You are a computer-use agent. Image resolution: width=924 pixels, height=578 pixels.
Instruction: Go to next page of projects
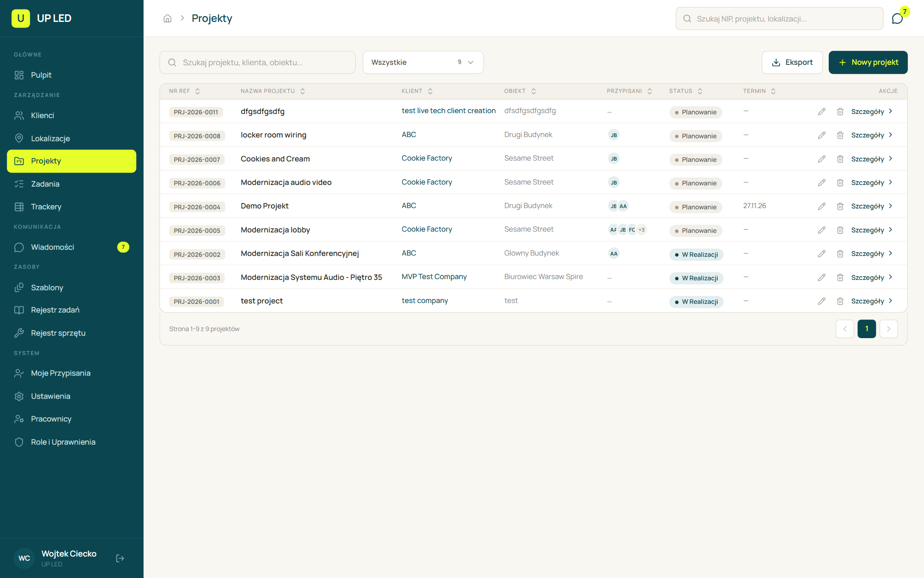tap(889, 329)
